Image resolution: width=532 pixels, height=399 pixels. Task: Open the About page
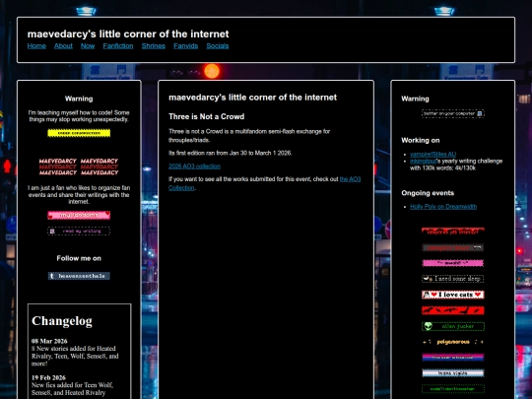point(63,45)
